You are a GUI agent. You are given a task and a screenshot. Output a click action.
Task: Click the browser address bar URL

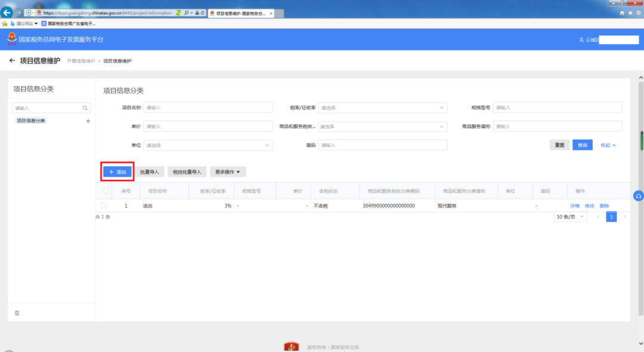pos(107,13)
